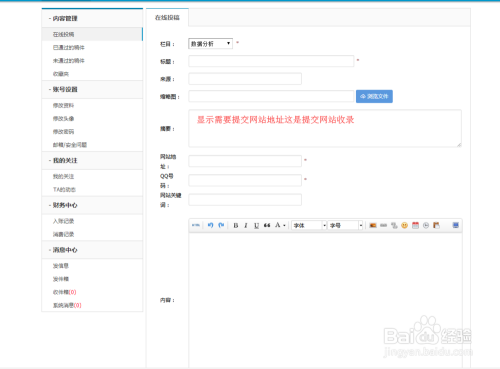The height and width of the screenshot is (369, 500).
Task: Grab the summary textarea resize handle
Action: point(459,144)
